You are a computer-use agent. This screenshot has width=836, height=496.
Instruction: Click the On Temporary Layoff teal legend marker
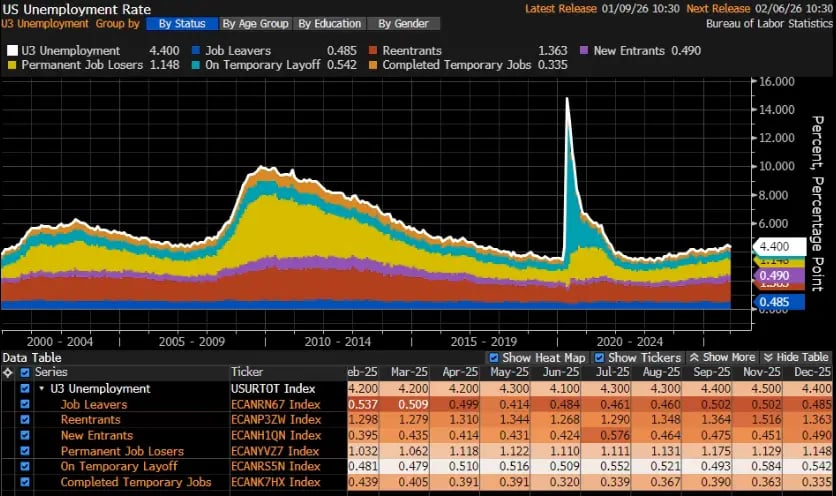196,65
